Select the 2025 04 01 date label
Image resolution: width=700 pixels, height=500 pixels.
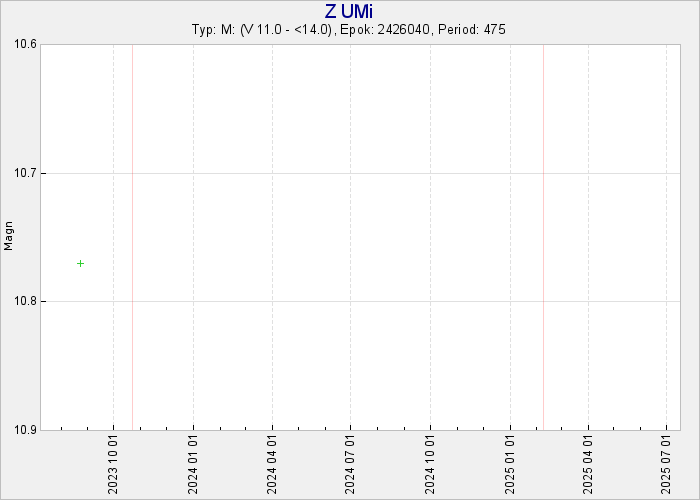[x=588, y=462]
